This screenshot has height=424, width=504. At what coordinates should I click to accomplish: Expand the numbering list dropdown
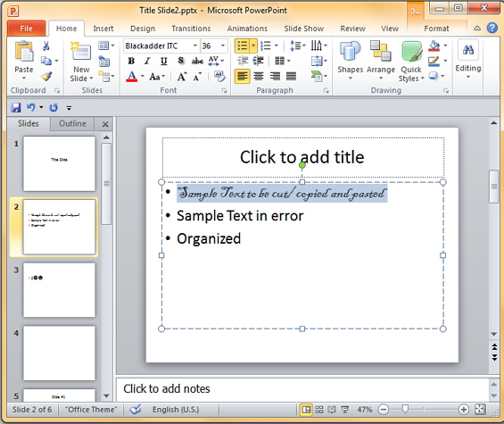(277, 46)
